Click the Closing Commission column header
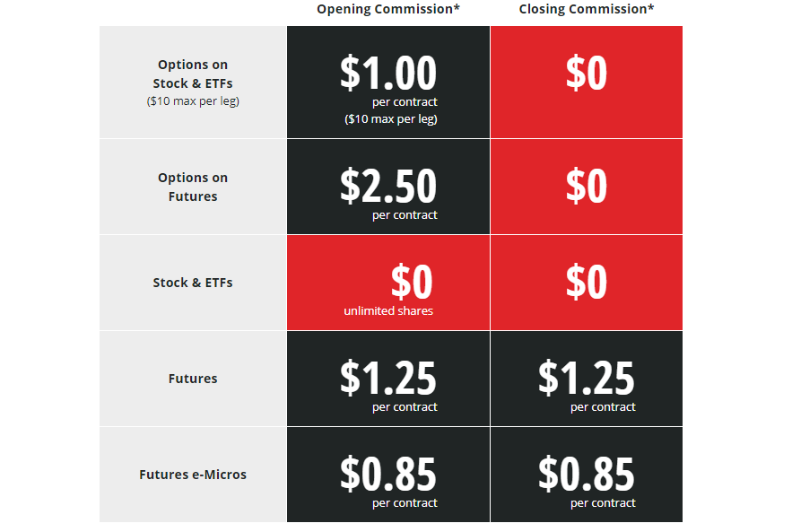This screenshot has height=532, width=792. 586,9
